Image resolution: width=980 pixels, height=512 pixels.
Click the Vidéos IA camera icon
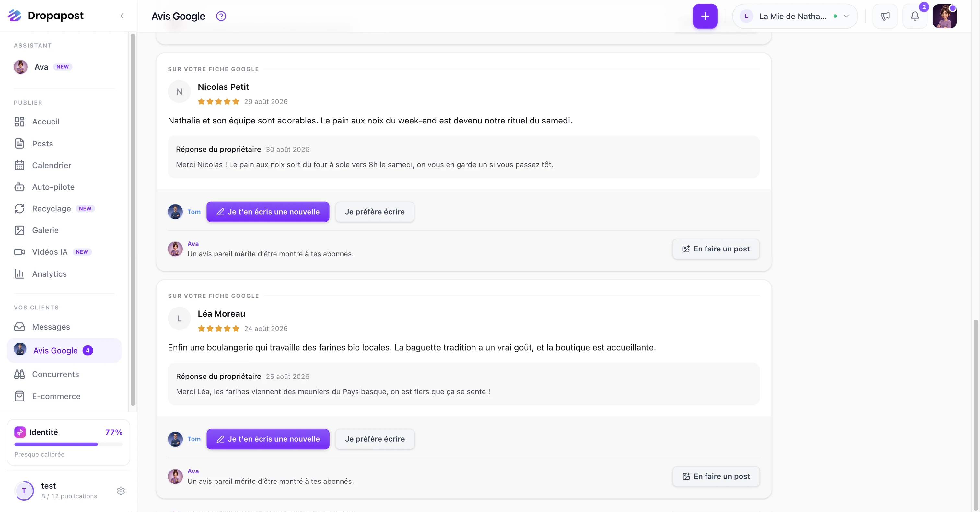point(19,252)
